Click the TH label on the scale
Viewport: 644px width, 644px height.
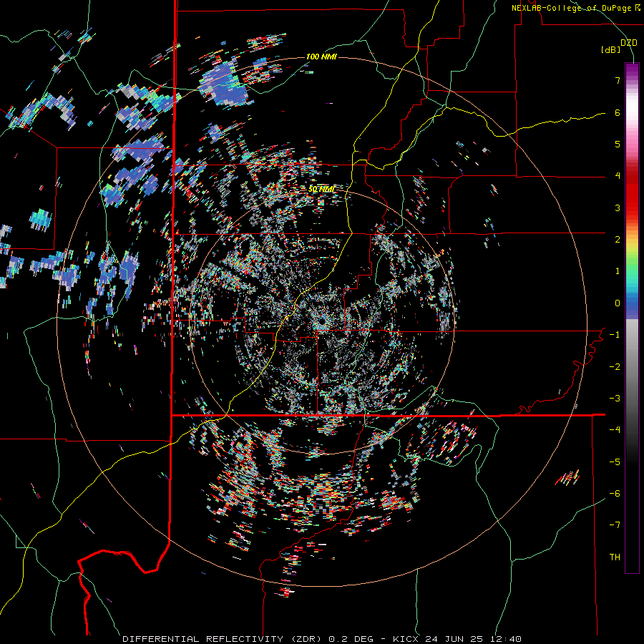point(615,557)
